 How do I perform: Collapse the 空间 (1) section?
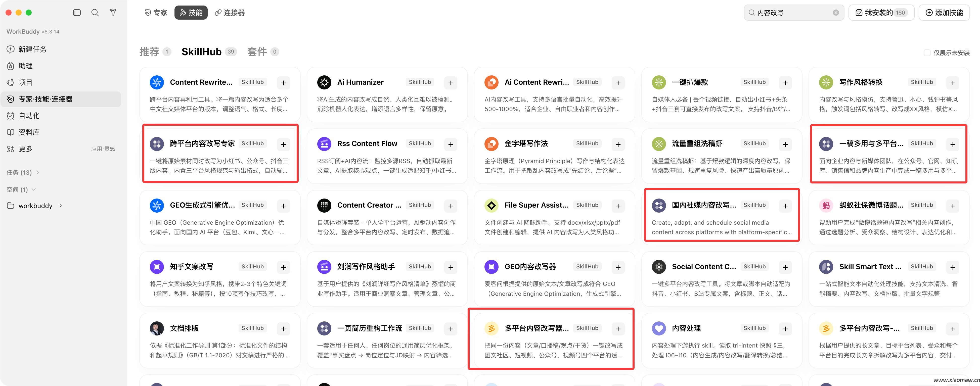tap(21, 189)
